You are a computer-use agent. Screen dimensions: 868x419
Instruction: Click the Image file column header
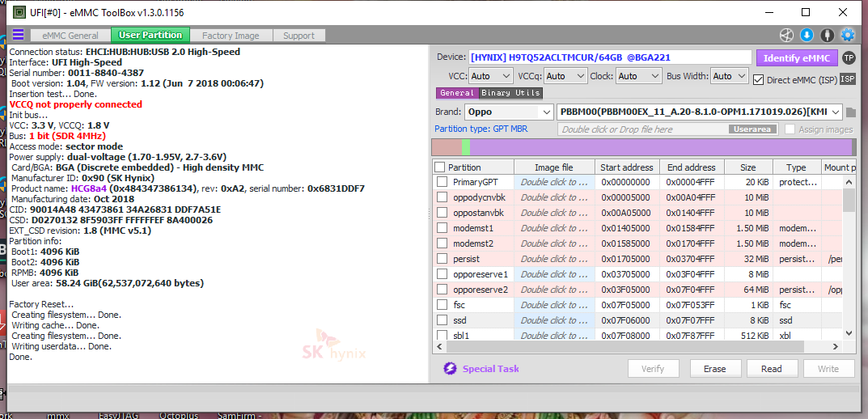click(x=554, y=167)
